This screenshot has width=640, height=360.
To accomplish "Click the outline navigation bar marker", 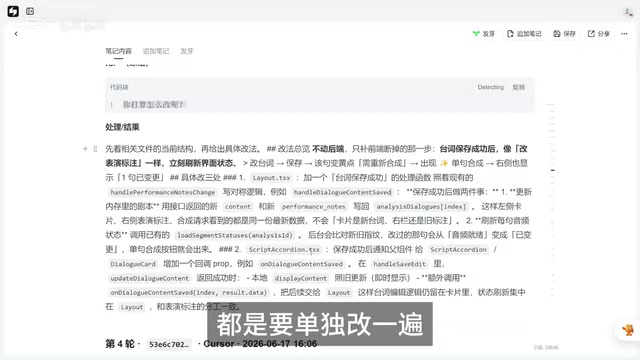I will [553, 170].
